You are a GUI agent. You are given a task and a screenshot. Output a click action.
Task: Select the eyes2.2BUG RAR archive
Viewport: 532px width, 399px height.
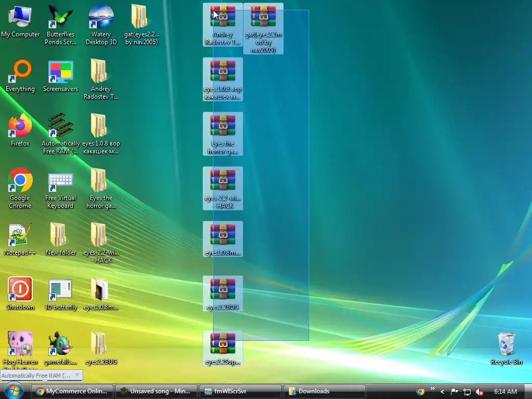coord(222,294)
